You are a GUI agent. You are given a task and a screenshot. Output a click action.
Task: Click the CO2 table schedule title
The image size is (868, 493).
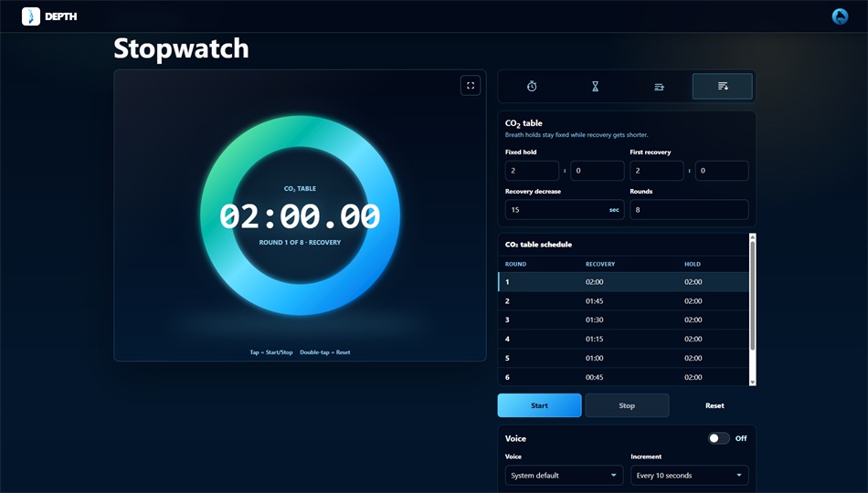point(538,244)
